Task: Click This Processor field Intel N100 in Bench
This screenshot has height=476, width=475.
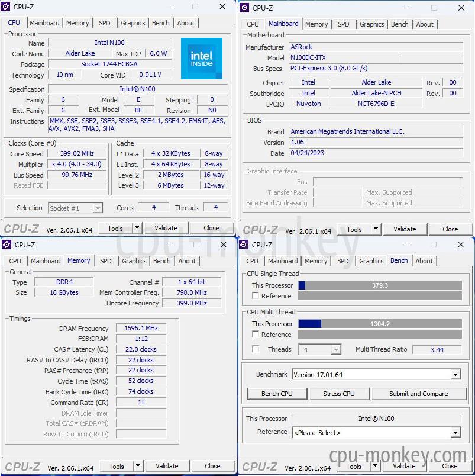Action: (x=376, y=419)
